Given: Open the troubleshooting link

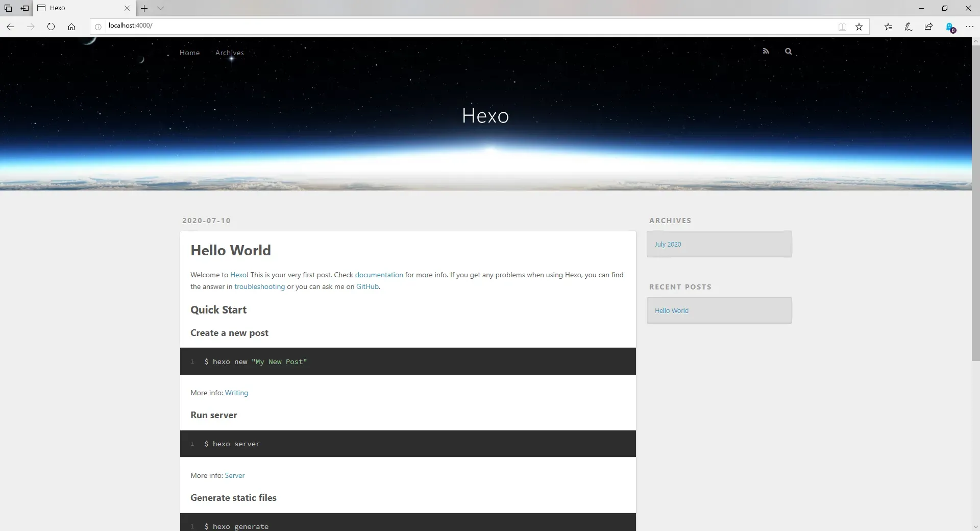Looking at the screenshot, I should 259,286.
